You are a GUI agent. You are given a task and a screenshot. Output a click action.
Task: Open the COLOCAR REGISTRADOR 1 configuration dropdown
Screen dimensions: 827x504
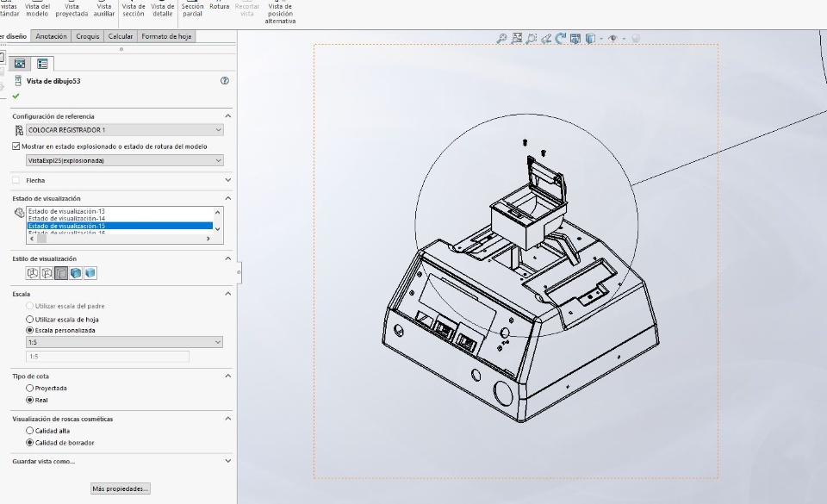124,130
